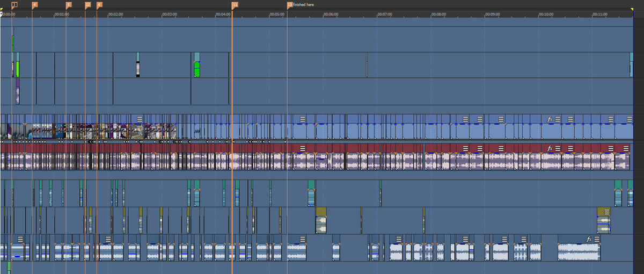Click marker 5 flag

[69, 4]
